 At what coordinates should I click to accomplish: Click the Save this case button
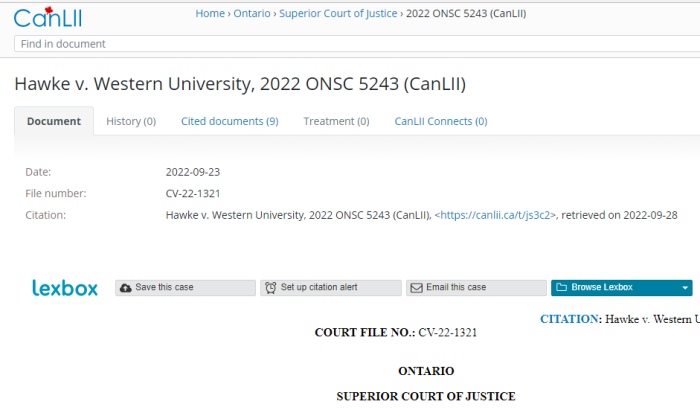pos(185,288)
